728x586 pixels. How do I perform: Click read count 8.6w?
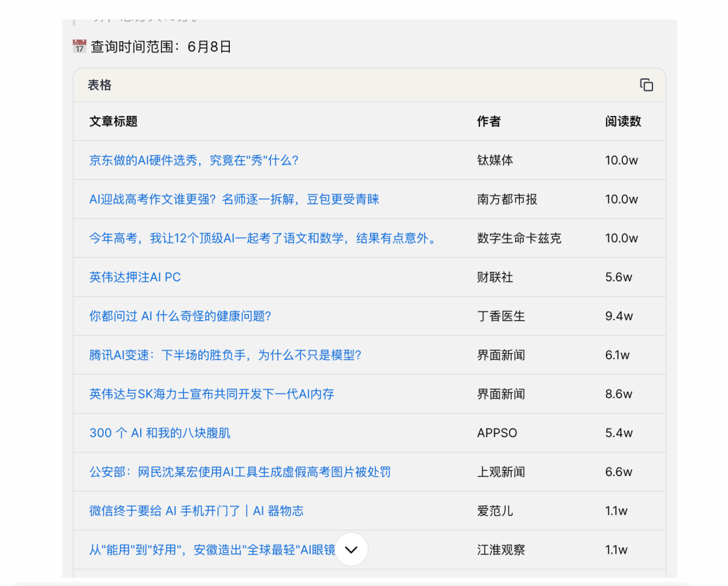pos(618,394)
